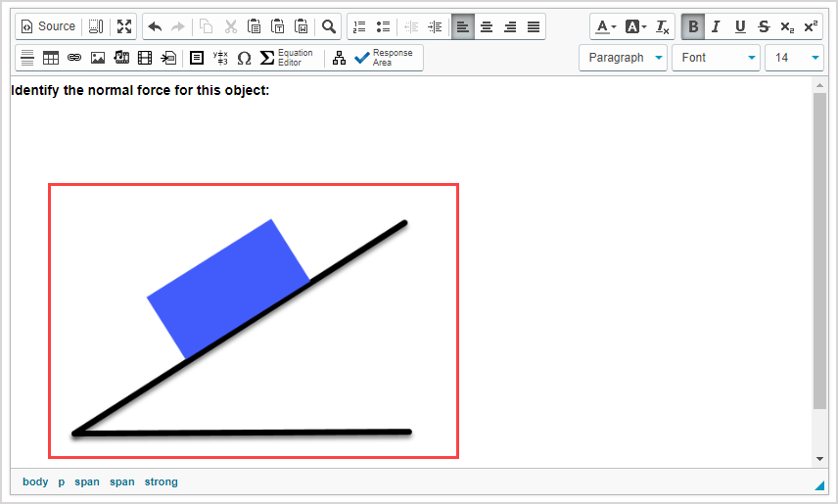Select the 'strong' element path item
The height and width of the screenshot is (504, 838).
coord(162,481)
